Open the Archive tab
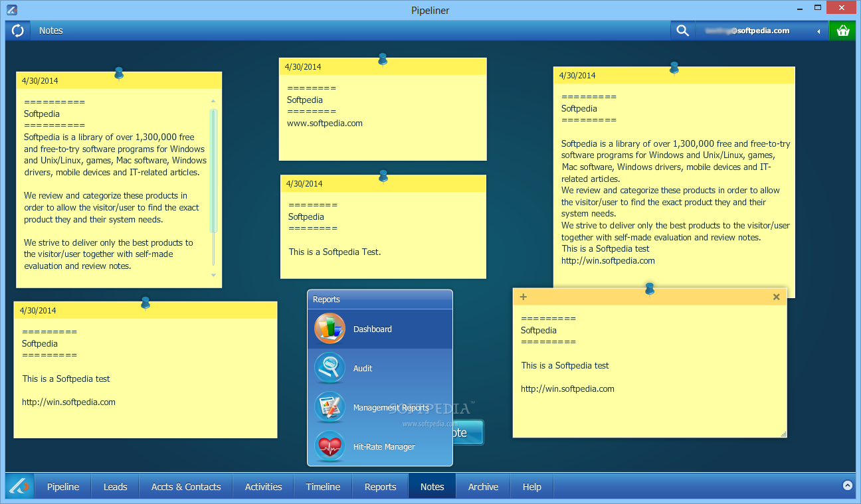This screenshot has width=861, height=504. click(x=483, y=487)
